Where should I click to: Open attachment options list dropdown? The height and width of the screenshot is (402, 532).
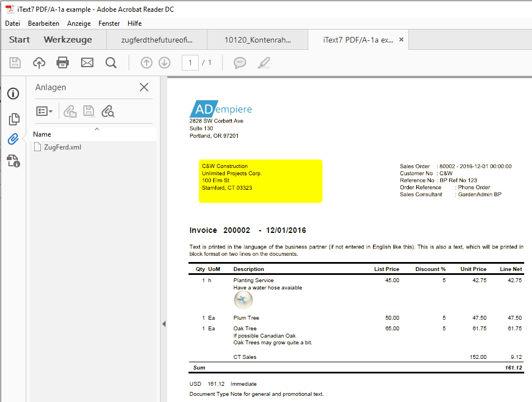44,111
